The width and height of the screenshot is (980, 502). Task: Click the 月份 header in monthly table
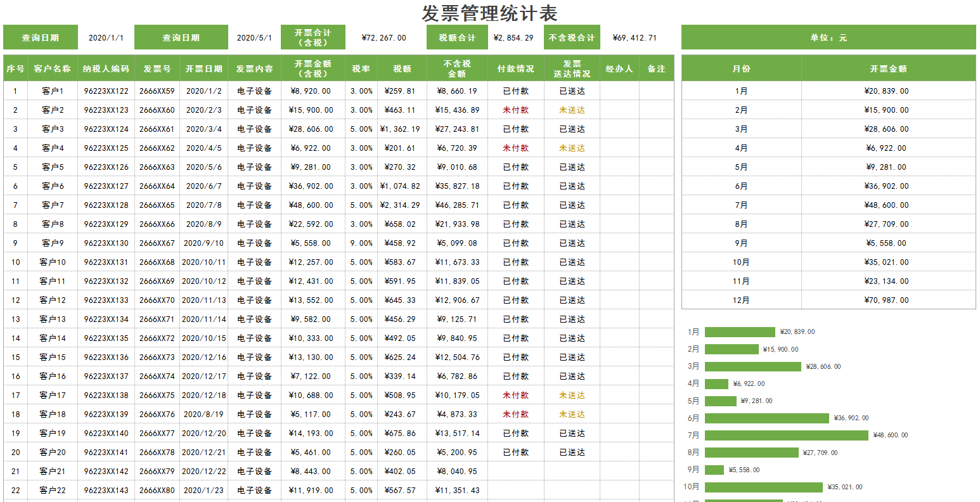click(x=741, y=68)
